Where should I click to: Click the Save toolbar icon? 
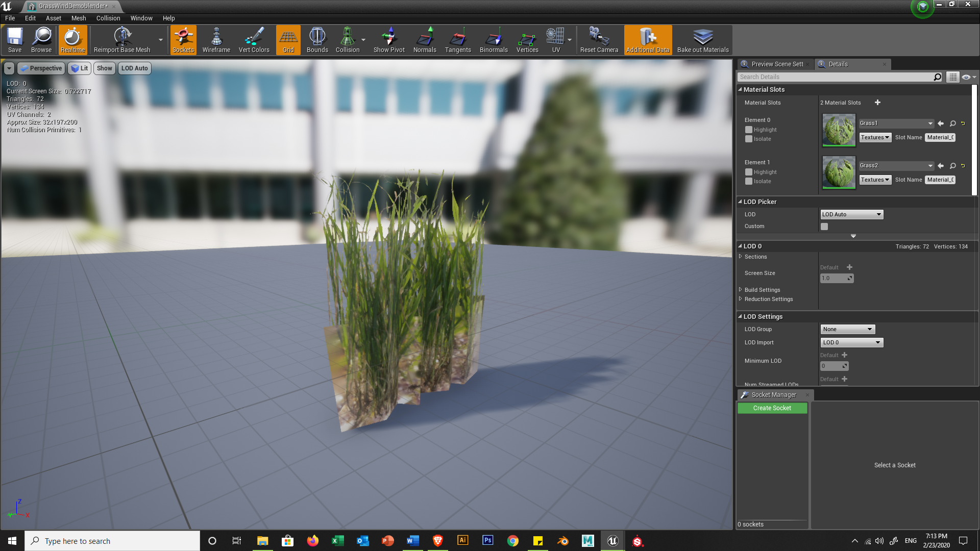click(15, 40)
